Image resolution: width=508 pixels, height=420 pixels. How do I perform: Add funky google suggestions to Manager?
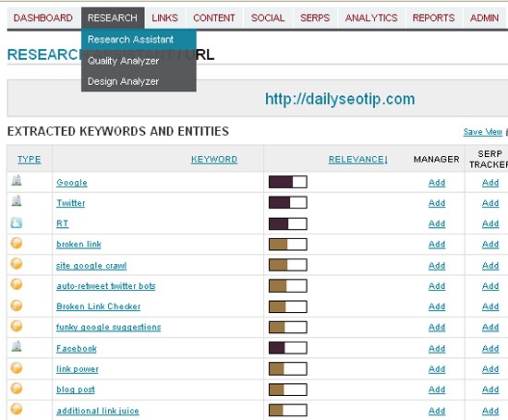click(437, 328)
